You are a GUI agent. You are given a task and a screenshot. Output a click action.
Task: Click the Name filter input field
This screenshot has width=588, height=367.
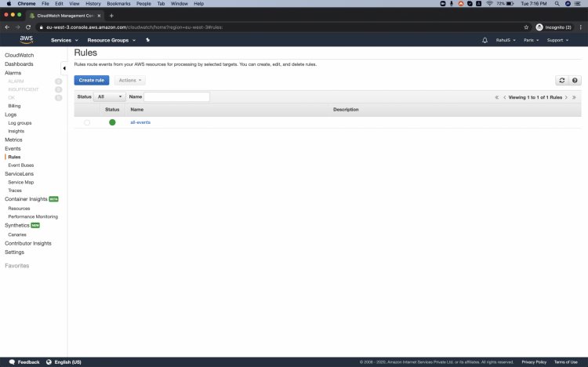[x=176, y=96]
